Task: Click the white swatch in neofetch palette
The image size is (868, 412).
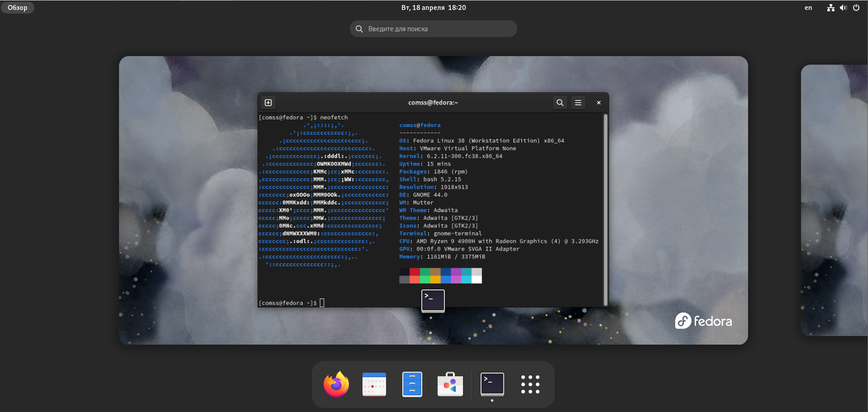Action: [x=477, y=279]
